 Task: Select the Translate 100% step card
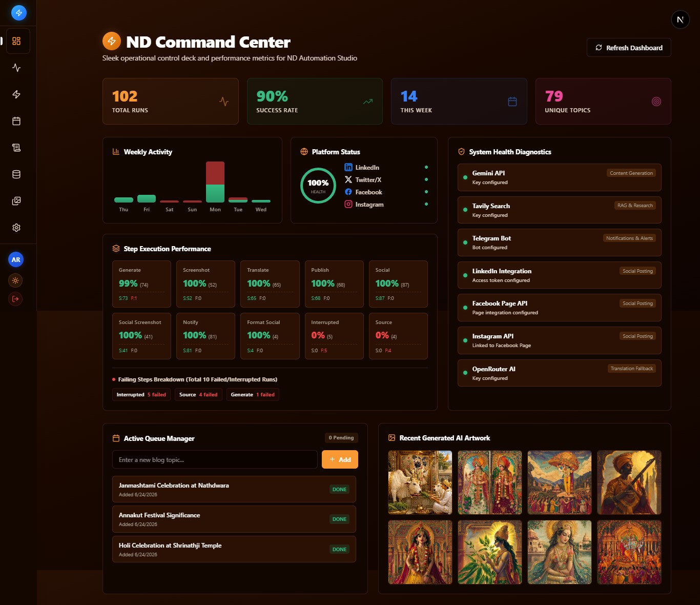(x=270, y=284)
